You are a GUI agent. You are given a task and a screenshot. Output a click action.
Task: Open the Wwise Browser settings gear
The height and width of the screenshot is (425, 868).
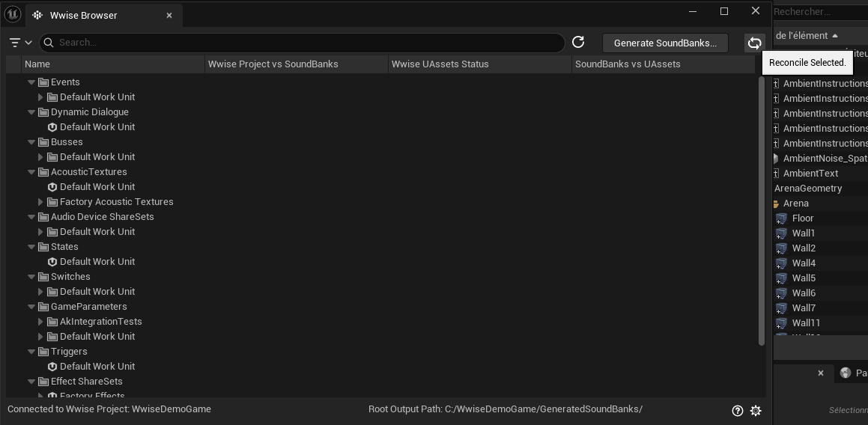[756, 410]
